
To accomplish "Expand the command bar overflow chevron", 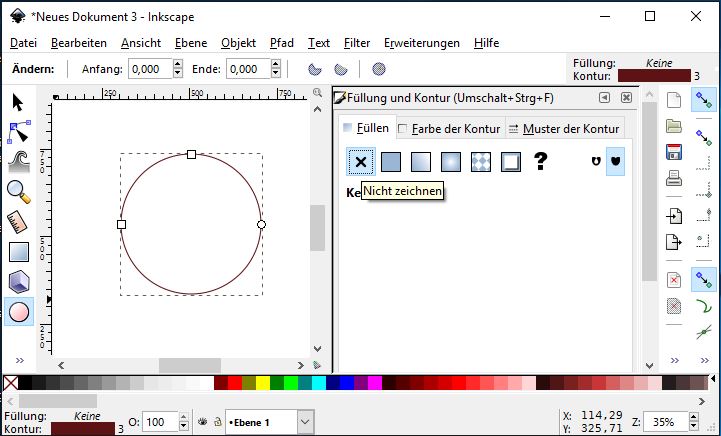I will [x=675, y=360].
